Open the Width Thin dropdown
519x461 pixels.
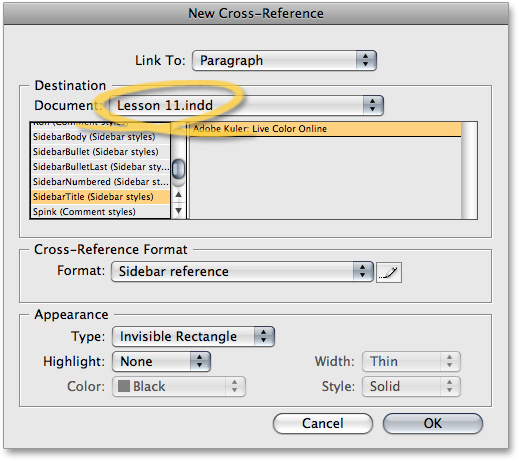click(411, 361)
